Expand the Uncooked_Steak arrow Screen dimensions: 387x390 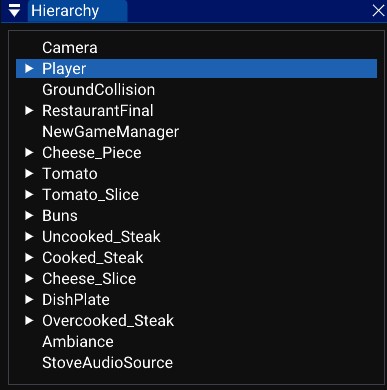coord(29,237)
